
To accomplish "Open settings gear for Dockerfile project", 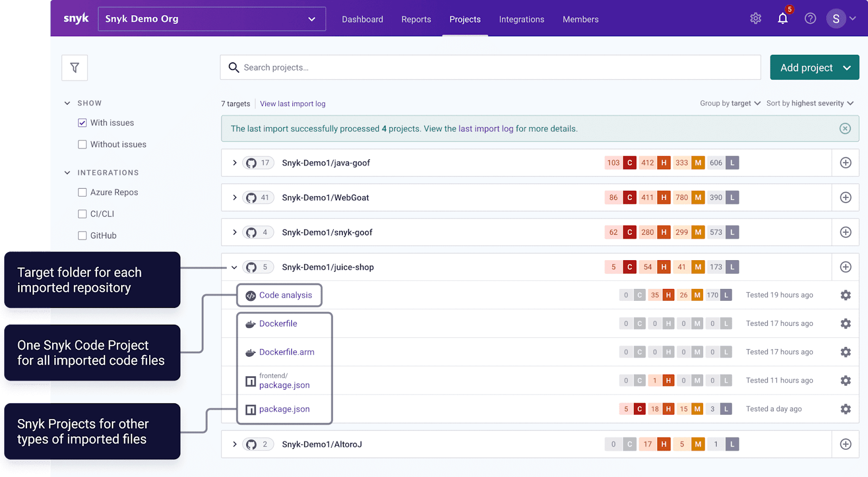I will click(x=846, y=324).
